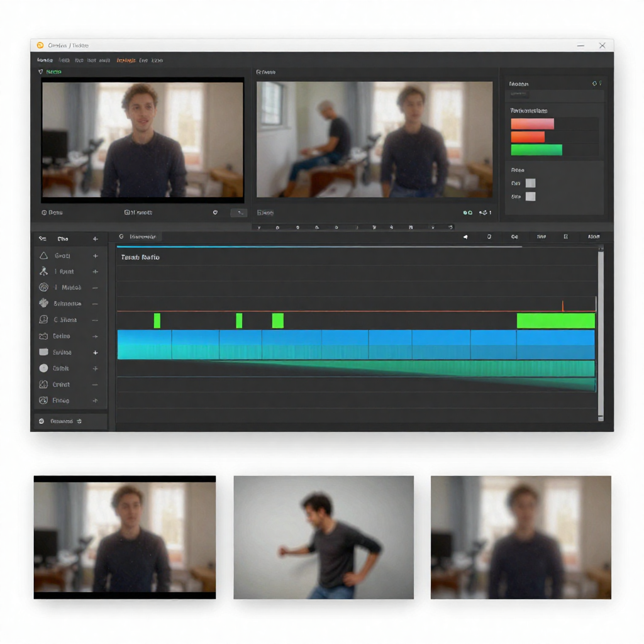Expand the first sidebar row using its plus sign

[96, 256]
